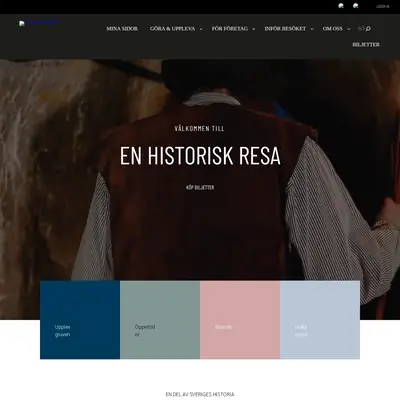
Task: Open the light blue tile link
Action: pos(320,320)
